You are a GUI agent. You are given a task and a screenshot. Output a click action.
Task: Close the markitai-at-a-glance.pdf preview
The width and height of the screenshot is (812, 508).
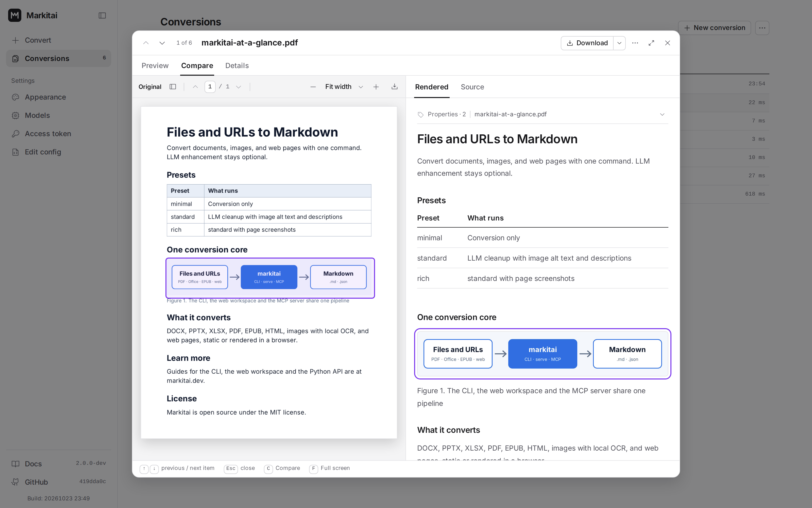pyautogui.click(x=668, y=43)
